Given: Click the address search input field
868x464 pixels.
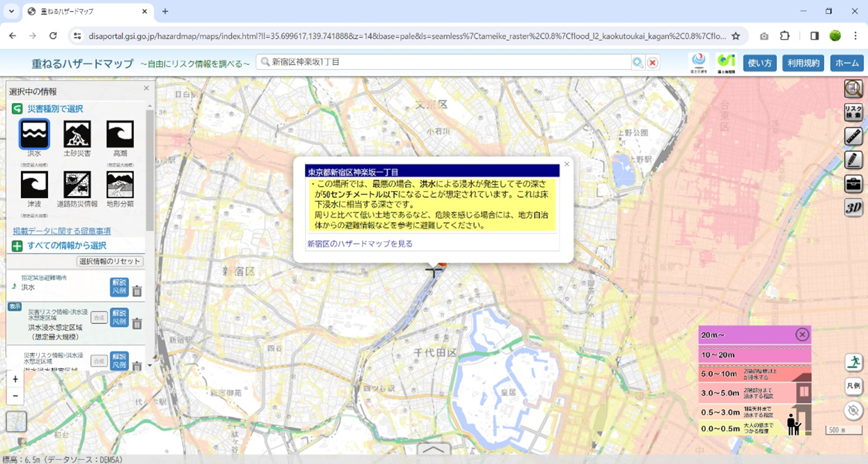Looking at the screenshot, I should pyautogui.click(x=445, y=62).
